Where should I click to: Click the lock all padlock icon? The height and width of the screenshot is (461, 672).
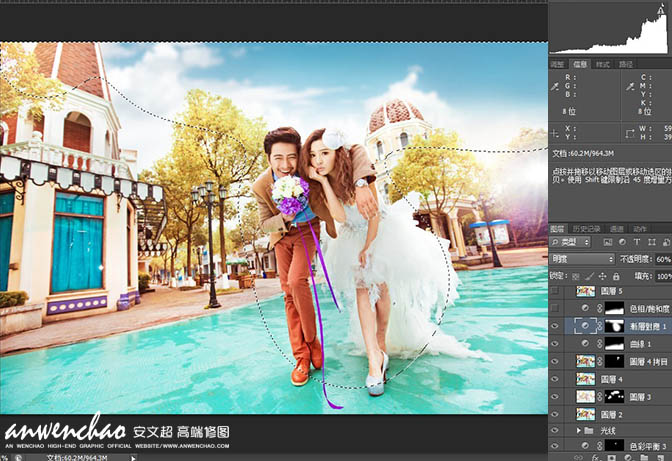(616, 276)
